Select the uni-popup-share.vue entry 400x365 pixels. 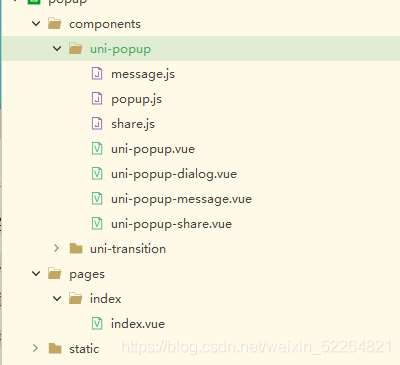[171, 224]
